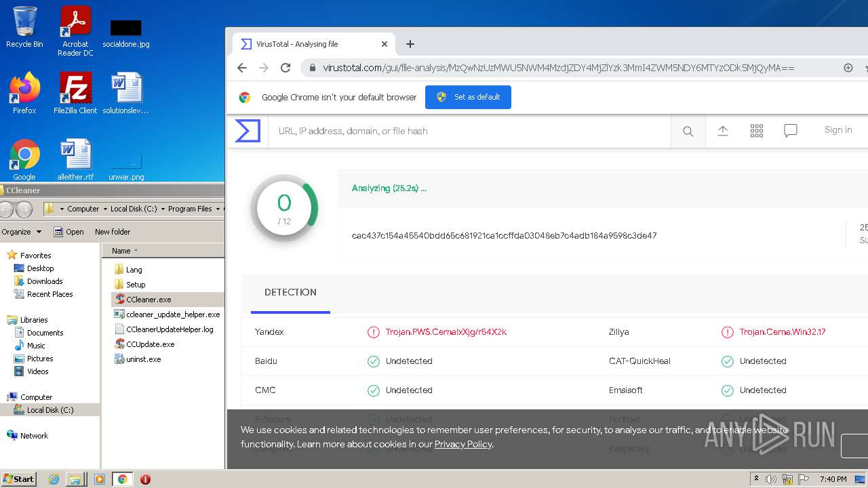Click the VirusTotal logo
The image size is (868, 488).
248,131
